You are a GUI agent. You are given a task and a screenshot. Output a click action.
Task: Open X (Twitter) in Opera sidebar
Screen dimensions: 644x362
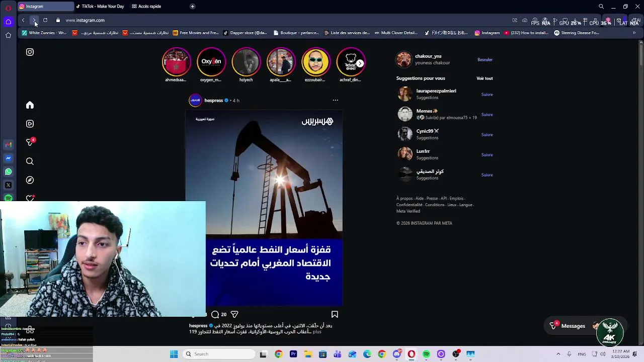[x=8, y=185]
